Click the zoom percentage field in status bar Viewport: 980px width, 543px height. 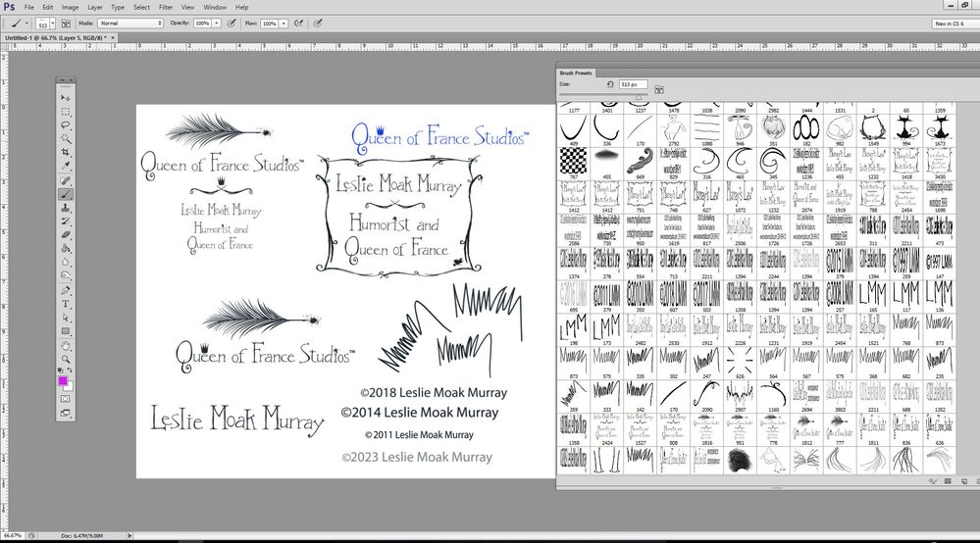13,535
